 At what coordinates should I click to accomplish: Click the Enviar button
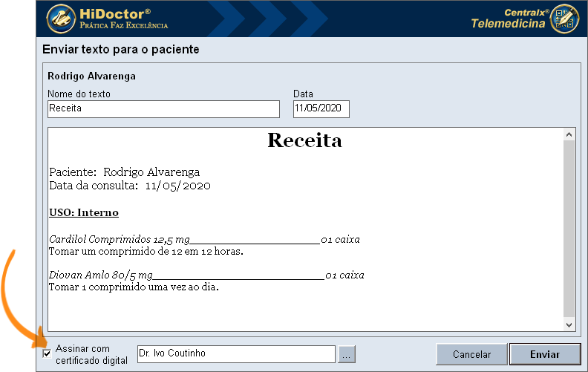point(545,354)
